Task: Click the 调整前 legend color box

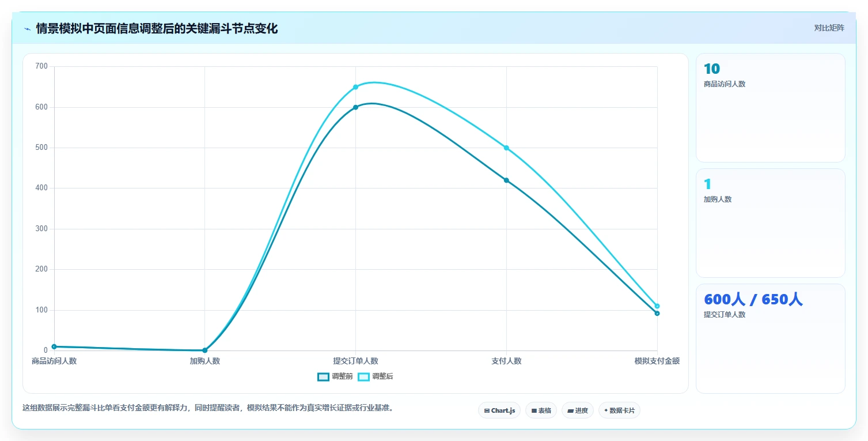Action: coord(323,376)
